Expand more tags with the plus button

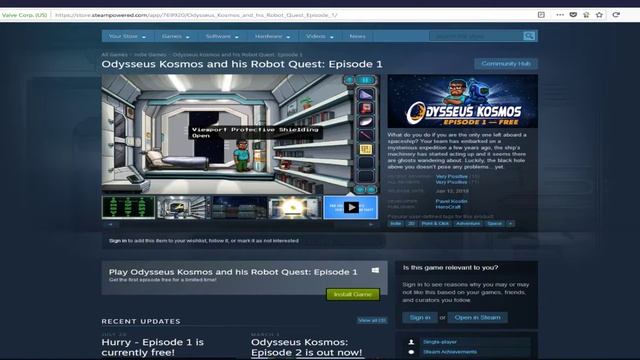[x=510, y=224]
